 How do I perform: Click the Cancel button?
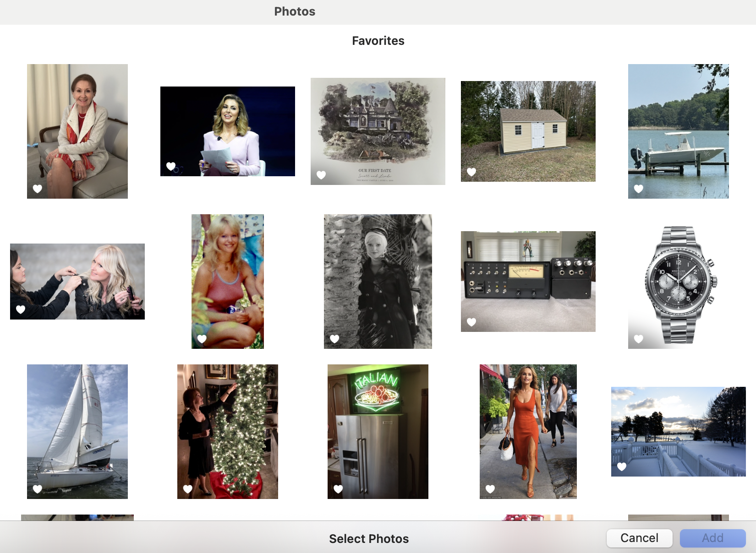click(x=639, y=538)
